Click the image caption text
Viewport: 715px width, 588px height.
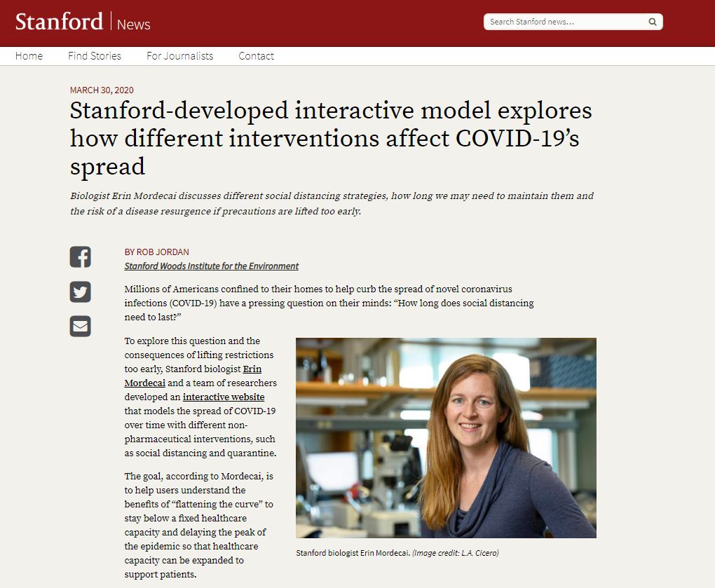click(397, 553)
